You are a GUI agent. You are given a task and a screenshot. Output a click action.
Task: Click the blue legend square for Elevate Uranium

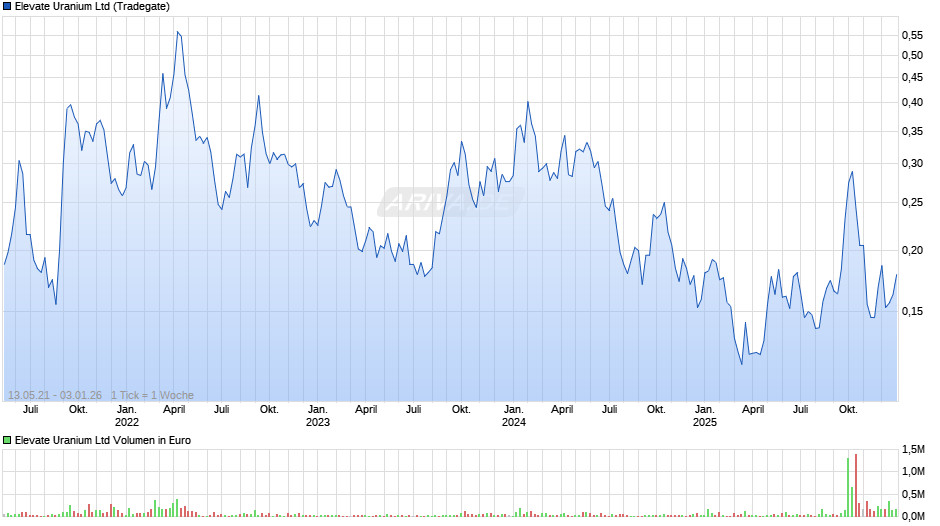click(7, 7)
